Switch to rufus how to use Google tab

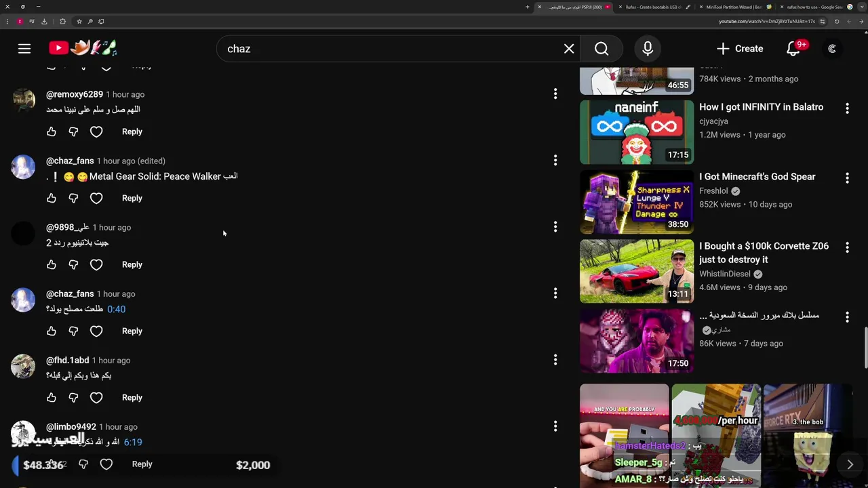tap(814, 7)
